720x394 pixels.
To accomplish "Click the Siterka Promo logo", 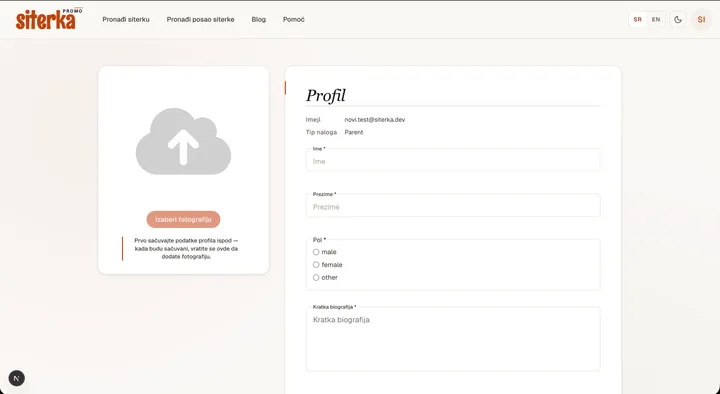I will (49, 19).
